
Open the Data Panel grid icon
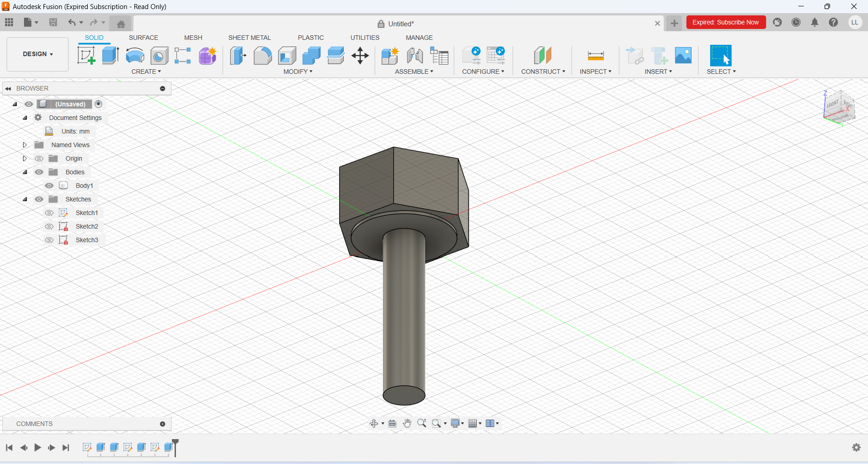pos(9,22)
